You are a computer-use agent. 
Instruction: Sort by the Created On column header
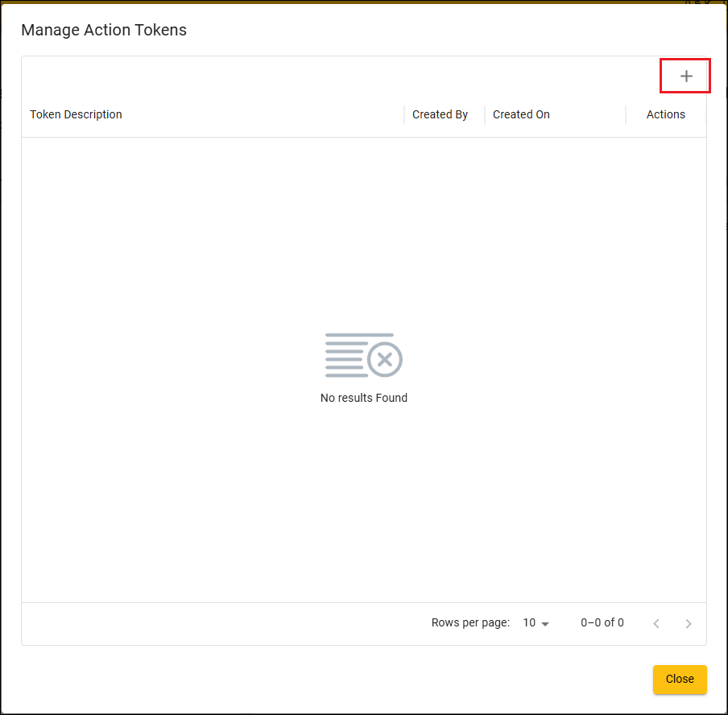point(521,114)
